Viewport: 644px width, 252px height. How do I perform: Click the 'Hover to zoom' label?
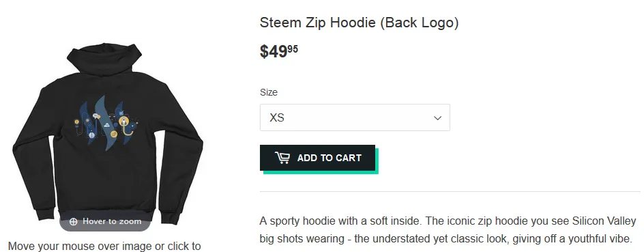tap(112, 221)
